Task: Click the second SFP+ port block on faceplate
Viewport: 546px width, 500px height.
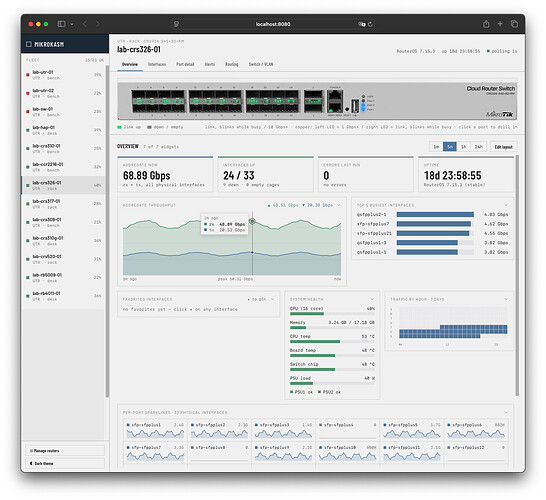Action: pos(215,101)
